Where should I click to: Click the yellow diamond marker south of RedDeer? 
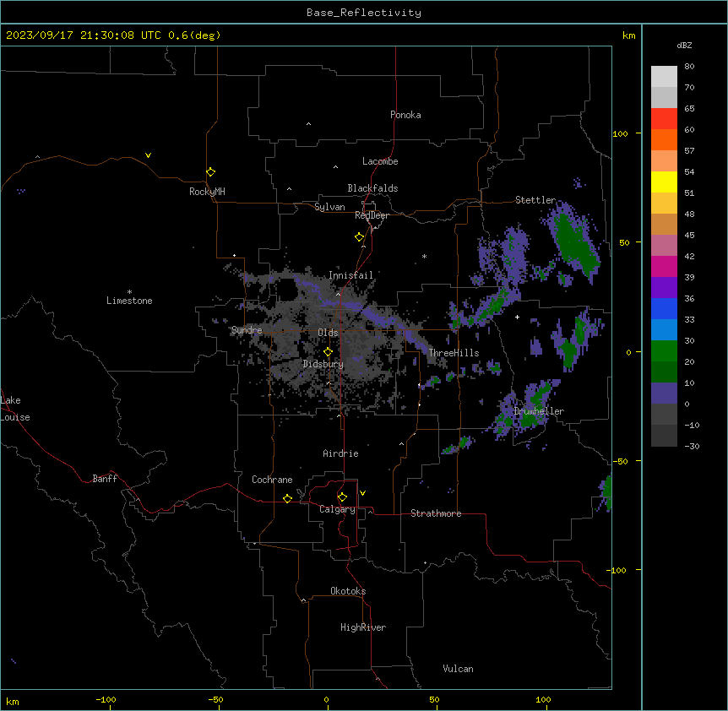[360, 237]
